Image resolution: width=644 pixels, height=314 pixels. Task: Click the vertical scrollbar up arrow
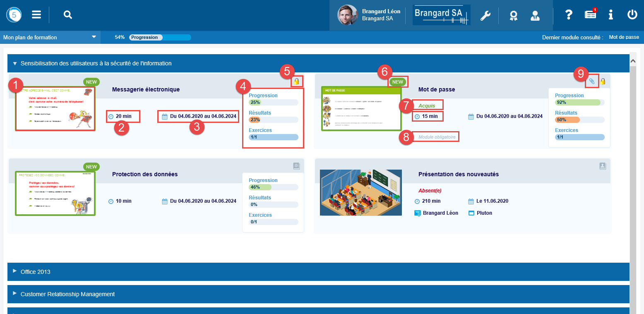[632, 61]
